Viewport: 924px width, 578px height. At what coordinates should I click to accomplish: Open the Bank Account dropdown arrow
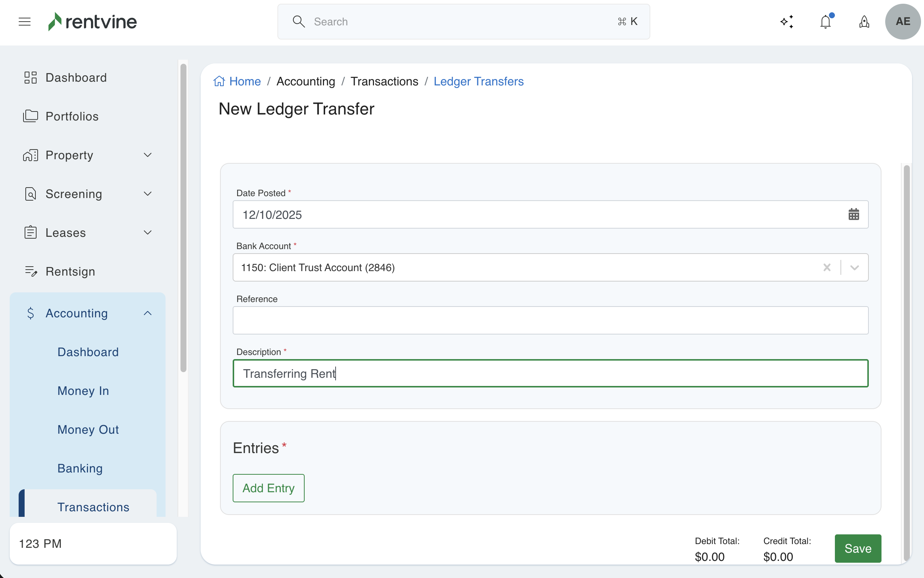[855, 268]
